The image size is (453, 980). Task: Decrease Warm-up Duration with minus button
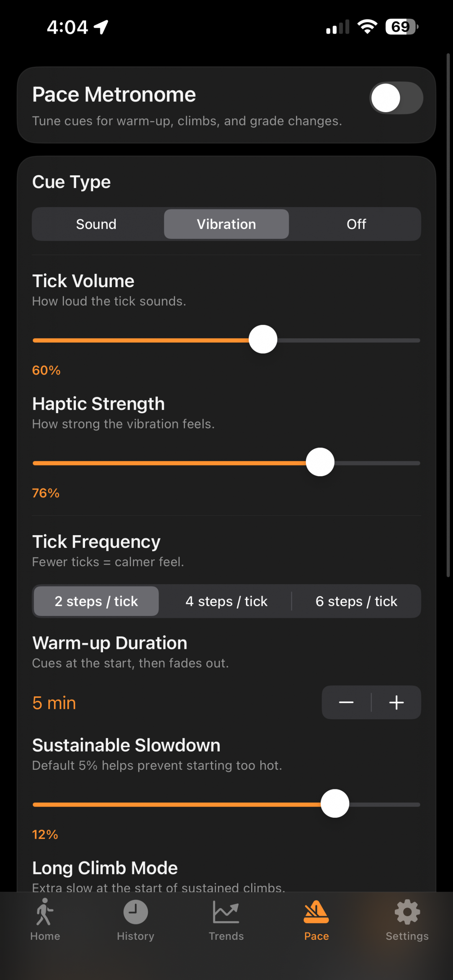346,702
